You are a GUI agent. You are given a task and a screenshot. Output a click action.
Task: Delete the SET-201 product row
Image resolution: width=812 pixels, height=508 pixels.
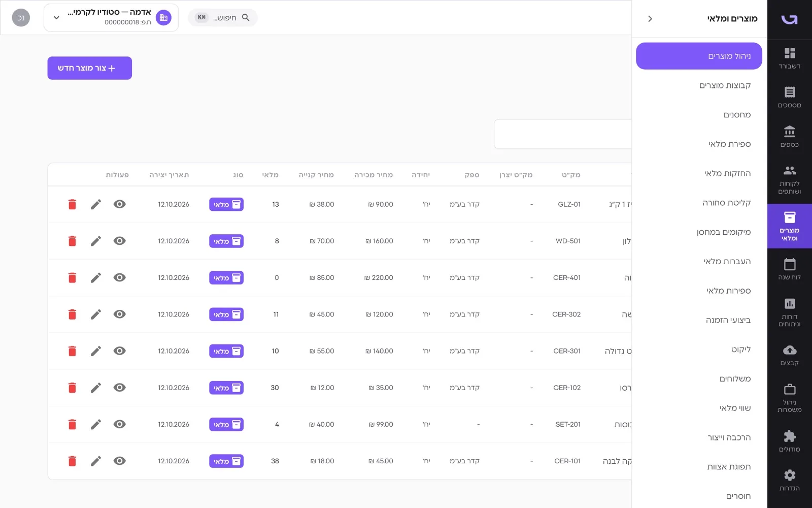72,424
